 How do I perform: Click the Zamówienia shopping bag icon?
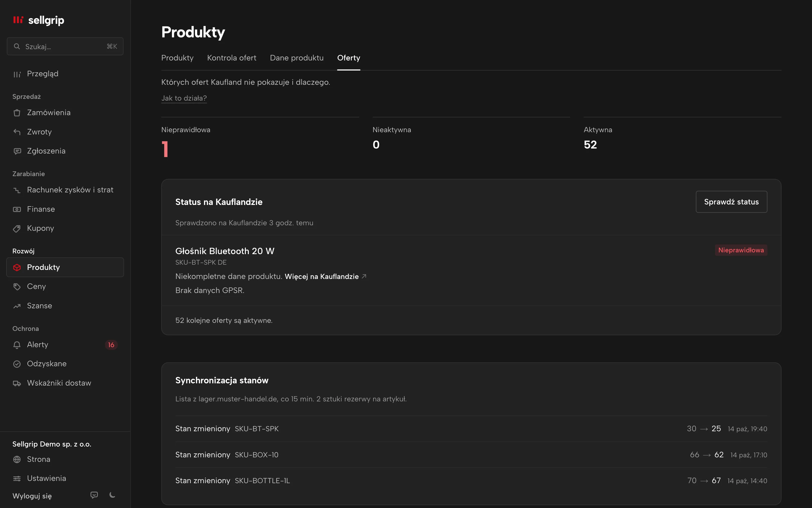[x=17, y=113]
